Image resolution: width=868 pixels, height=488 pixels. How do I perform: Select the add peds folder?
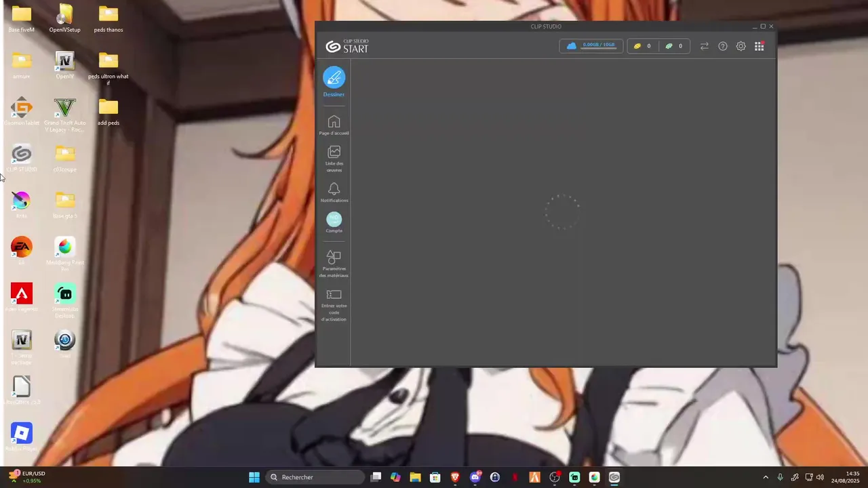coord(108,113)
